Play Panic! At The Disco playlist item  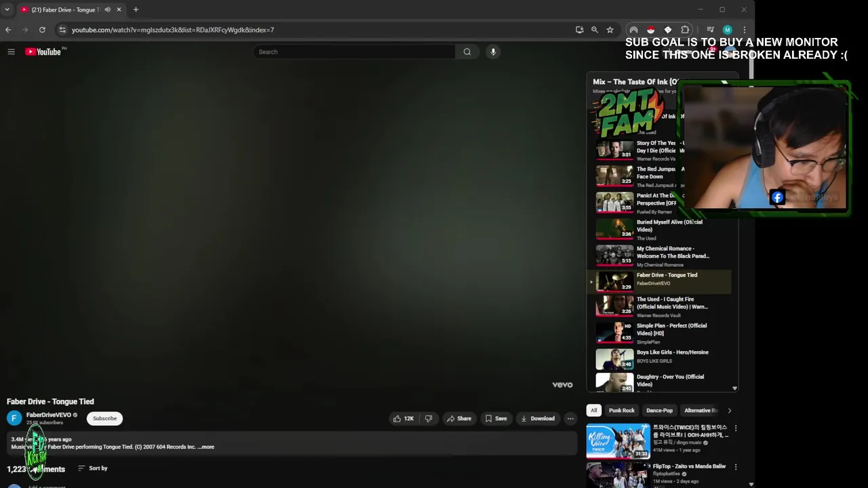point(659,202)
